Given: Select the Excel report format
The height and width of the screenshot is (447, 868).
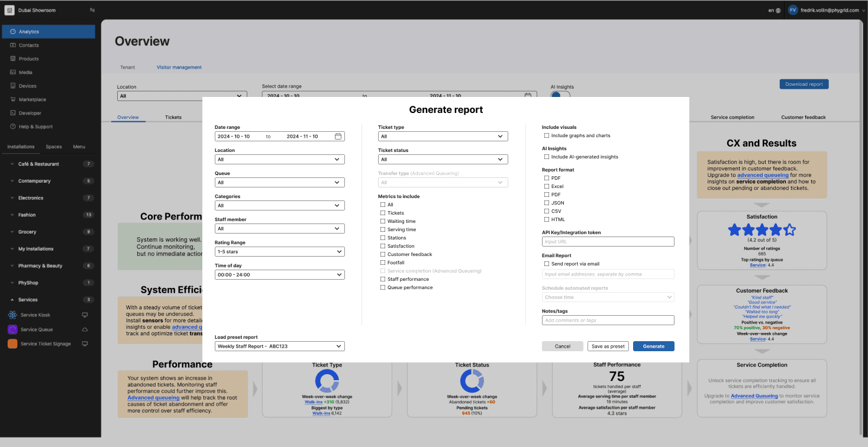Looking at the screenshot, I should (547, 186).
